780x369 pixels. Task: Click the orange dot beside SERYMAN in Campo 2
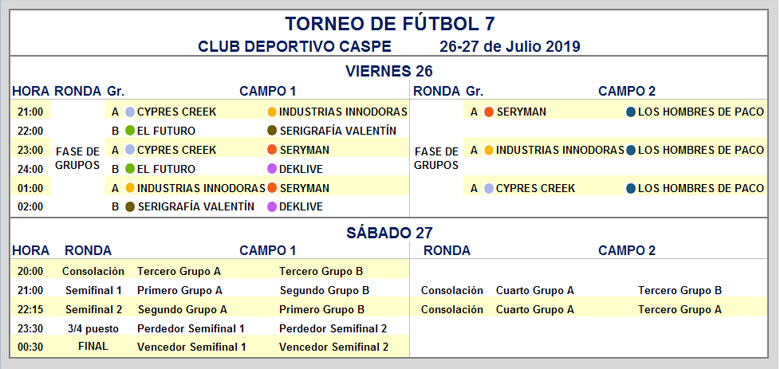(488, 112)
